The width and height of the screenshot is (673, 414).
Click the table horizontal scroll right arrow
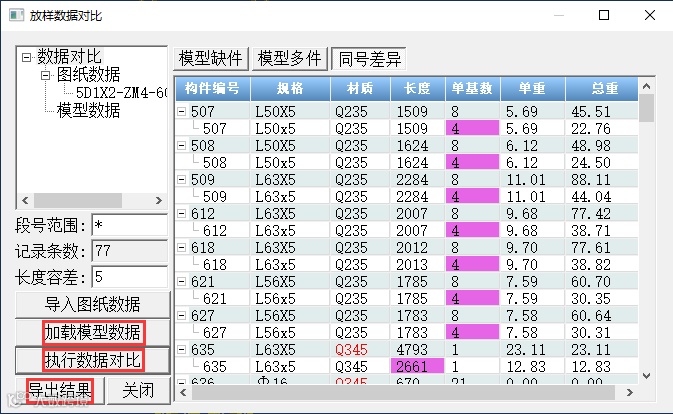630,393
